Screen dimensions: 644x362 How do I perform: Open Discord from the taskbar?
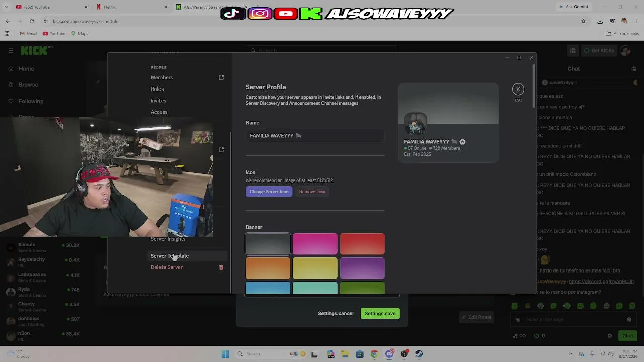pos(389,354)
